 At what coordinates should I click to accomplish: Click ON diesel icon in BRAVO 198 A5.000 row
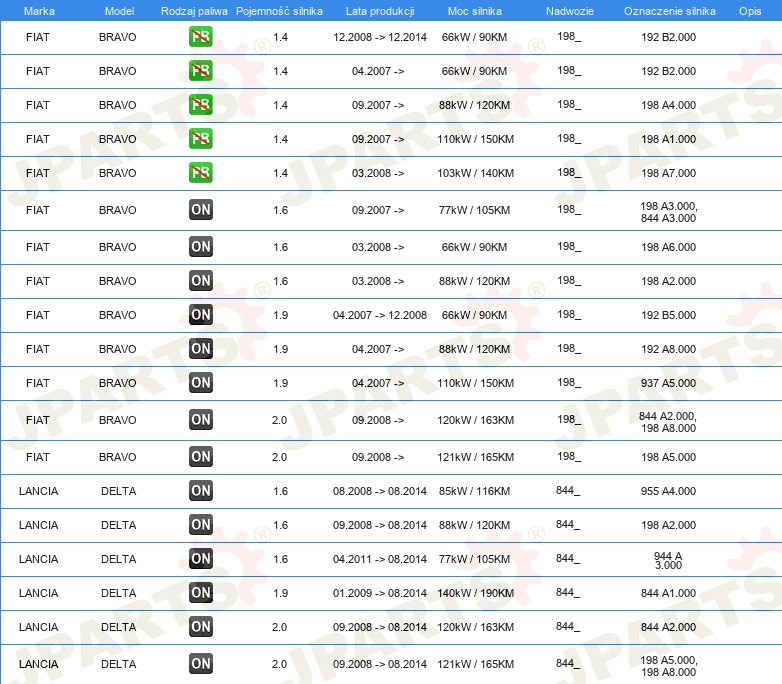200,456
